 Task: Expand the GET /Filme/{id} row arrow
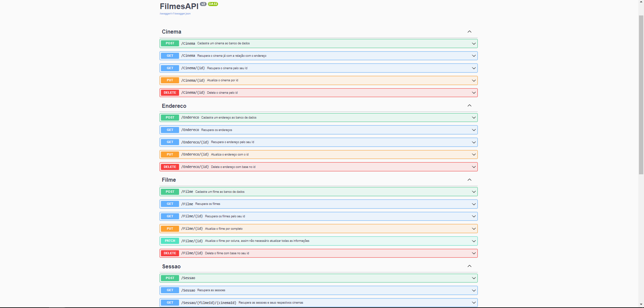point(473,216)
